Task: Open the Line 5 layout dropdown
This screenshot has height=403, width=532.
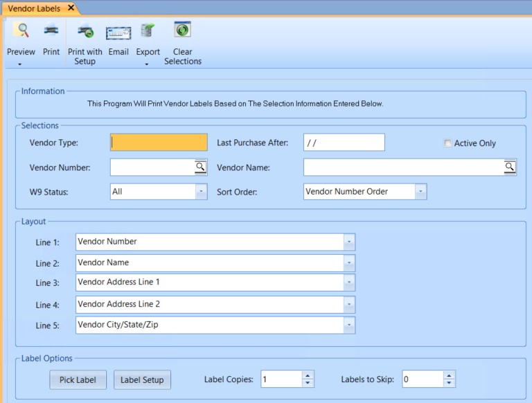Action: [x=349, y=325]
